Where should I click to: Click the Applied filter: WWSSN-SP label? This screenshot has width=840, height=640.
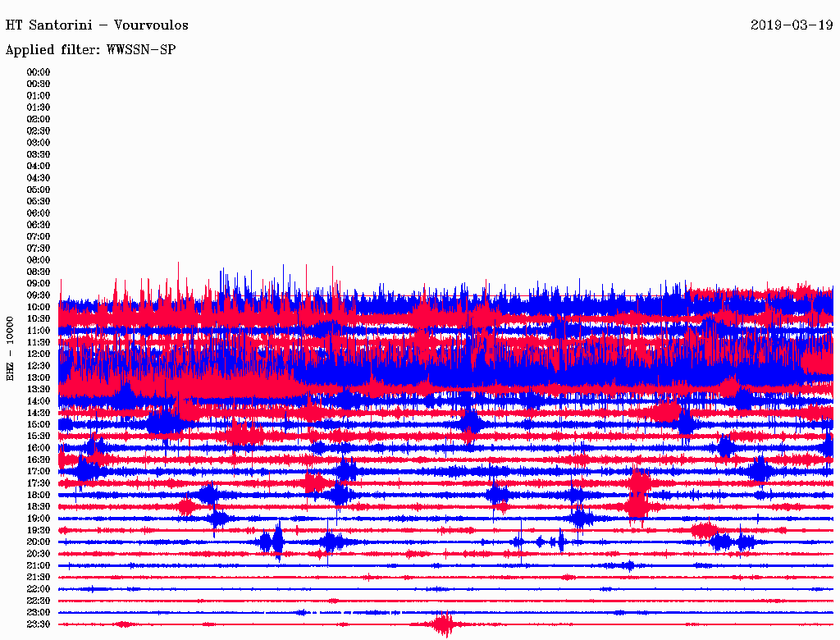90,50
